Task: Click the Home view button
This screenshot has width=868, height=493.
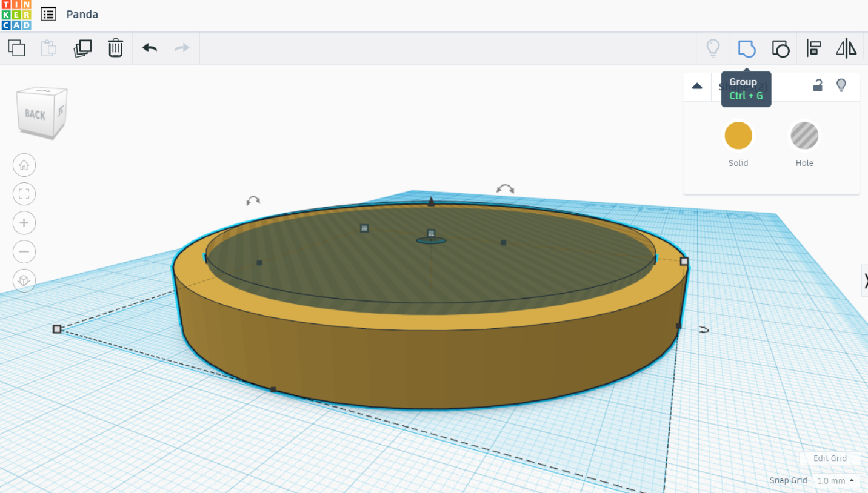Action: click(24, 165)
